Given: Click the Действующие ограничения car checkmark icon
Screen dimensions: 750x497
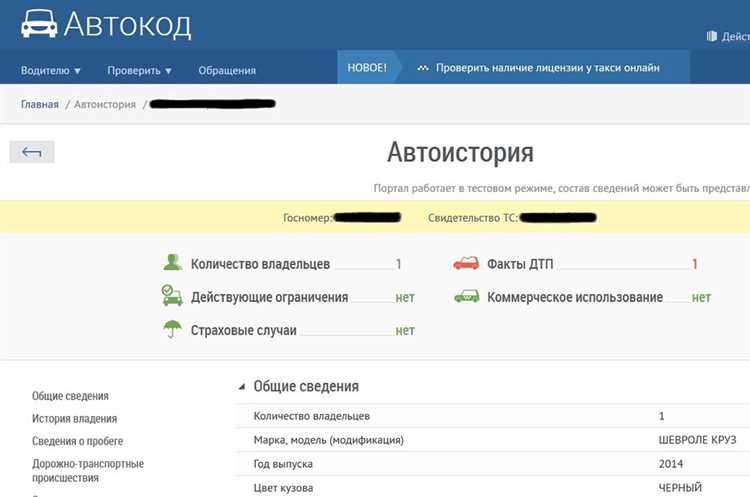Looking at the screenshot, I should pyautogui.click(x=172, y=295).
